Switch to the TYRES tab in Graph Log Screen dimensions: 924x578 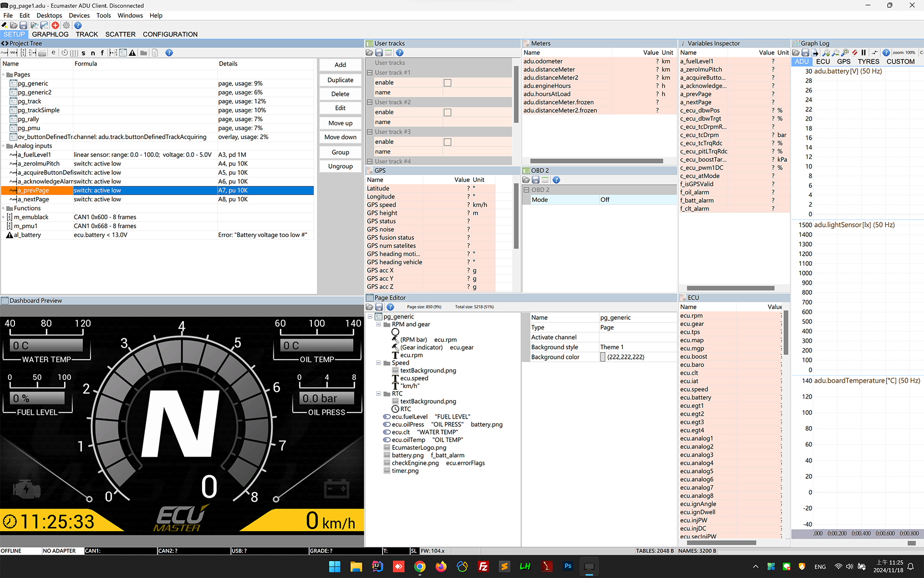pyautogui.click(x=868, y=62)
